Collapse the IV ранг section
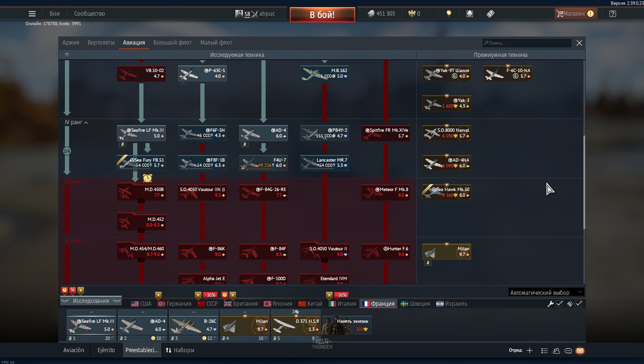The height and width of the screenshot is (364, 644). pos(76,122)
